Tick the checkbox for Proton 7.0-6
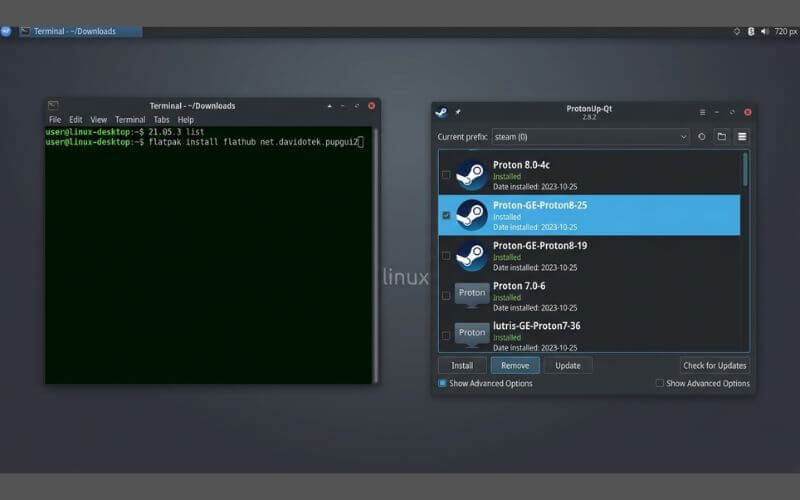This screenshot has width=800, height=500. [x=446, y=295]
